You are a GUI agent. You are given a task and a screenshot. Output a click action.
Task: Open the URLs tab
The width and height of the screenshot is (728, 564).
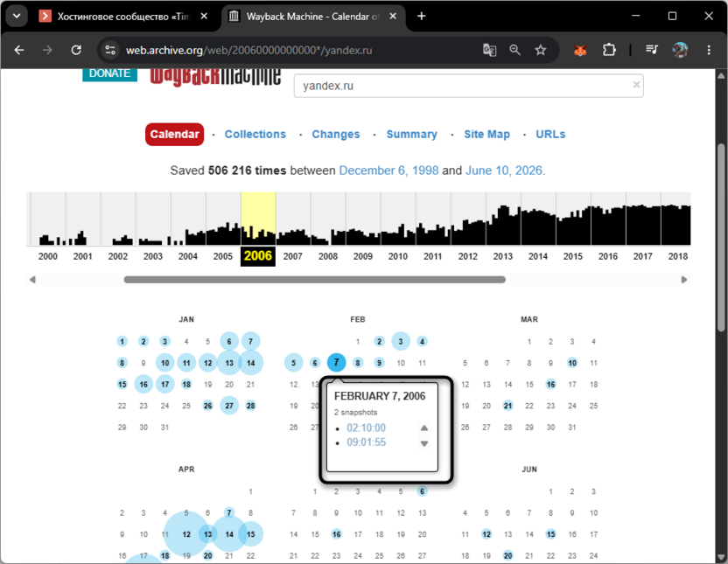tap(550, 134)
